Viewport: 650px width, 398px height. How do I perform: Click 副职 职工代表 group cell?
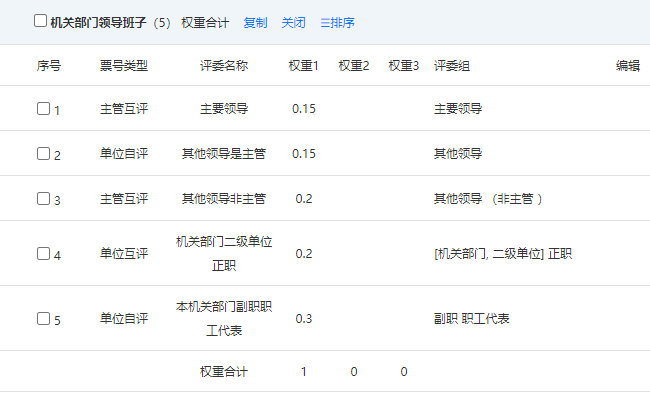coord(472,318)
